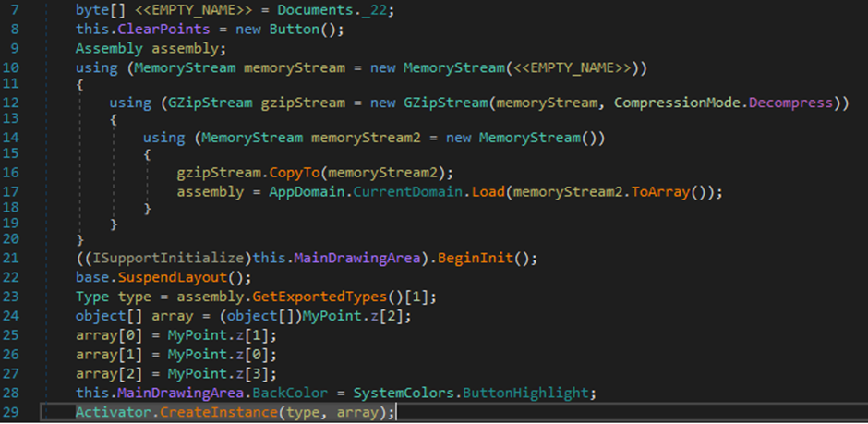Click the CreateInstance method call
The height and width of the screenshot is (424, 868).
click(x=218, y=412)
